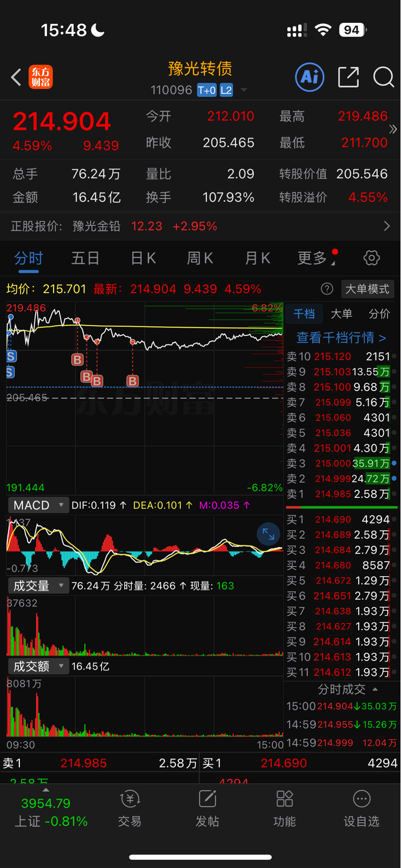Screen dimensions: 401x868
Task: Select 卖9 215.103 order row
Action: coord(342,372)
